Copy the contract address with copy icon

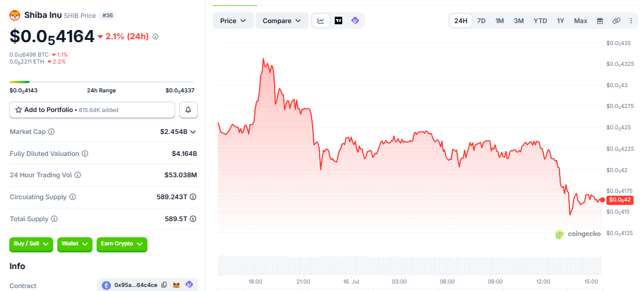pos(164,285)
